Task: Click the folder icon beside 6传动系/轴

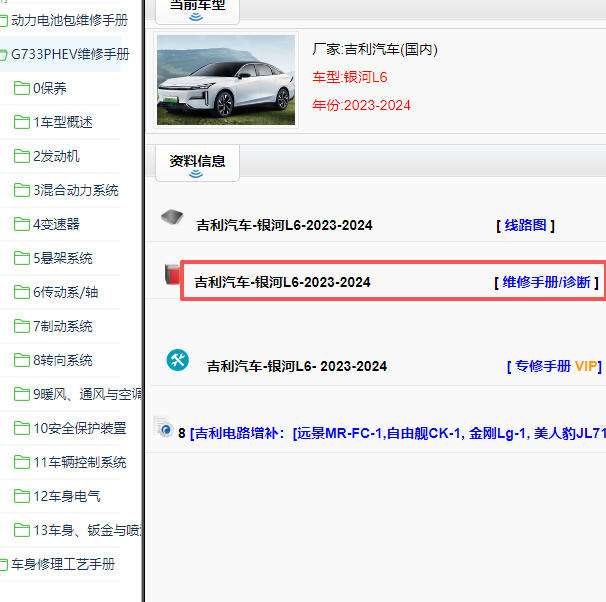Action: [x=22, y=292]
